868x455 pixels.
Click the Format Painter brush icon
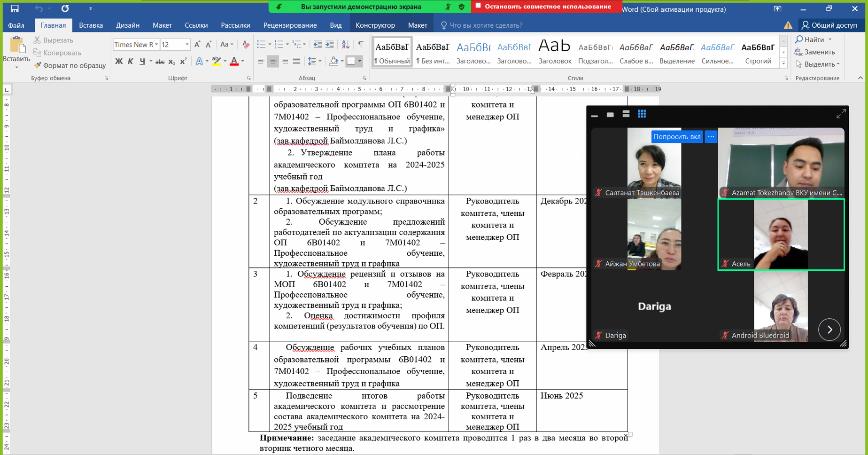(x=38, y=65)
